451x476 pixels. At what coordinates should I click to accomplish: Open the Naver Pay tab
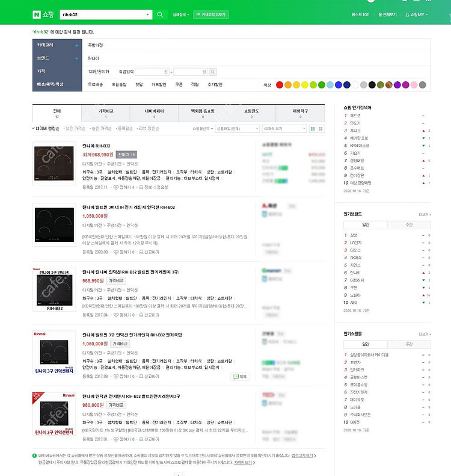click(154, 113)
